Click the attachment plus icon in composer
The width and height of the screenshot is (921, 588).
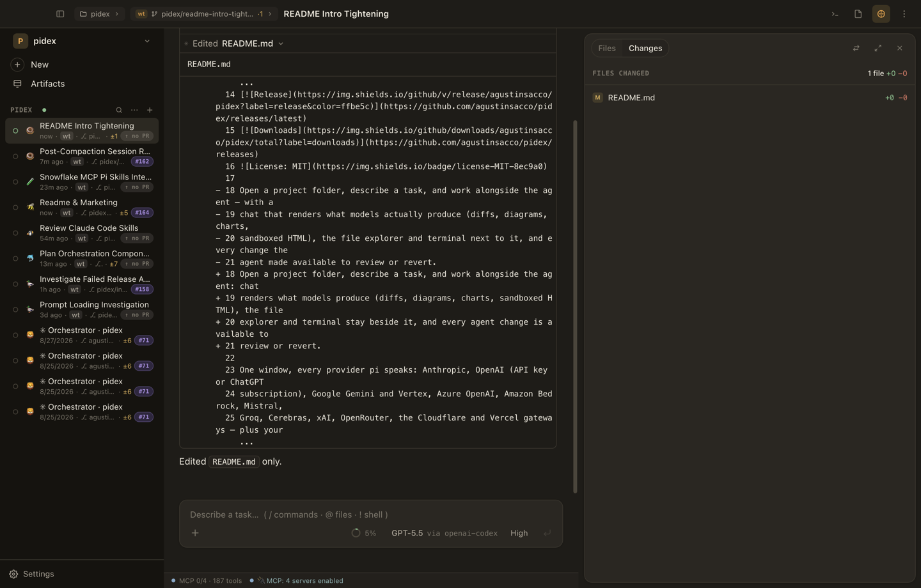coord(195,533)
